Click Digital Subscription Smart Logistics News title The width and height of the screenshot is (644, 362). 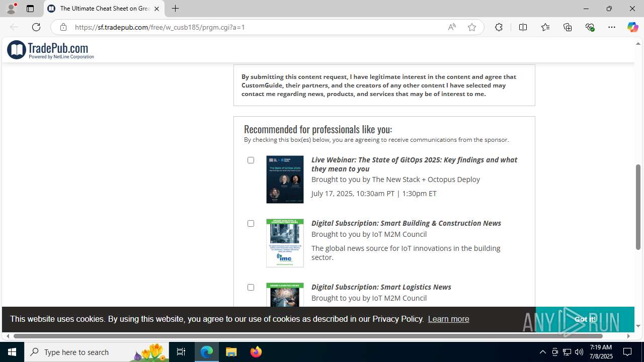381,287
